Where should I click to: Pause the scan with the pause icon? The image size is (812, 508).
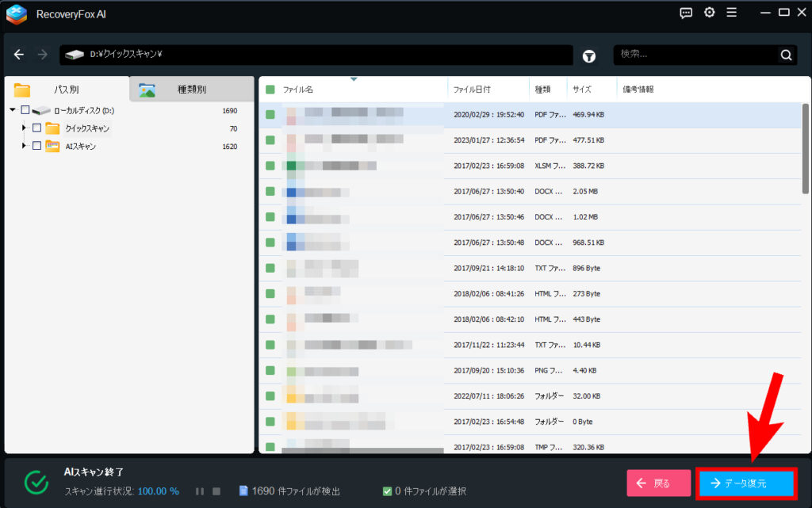[x=200, y=491]
